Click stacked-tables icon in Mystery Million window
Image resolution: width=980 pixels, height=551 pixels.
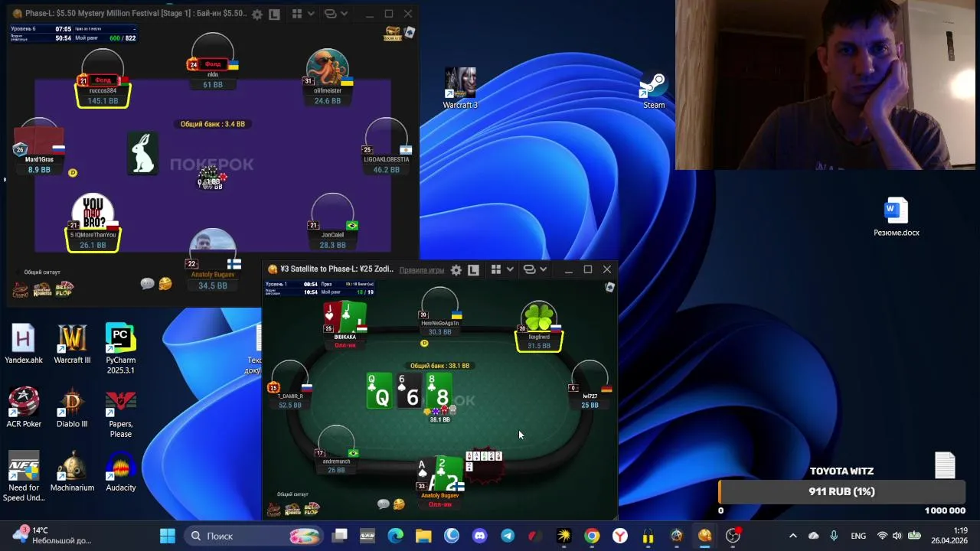tap(330, 14)
